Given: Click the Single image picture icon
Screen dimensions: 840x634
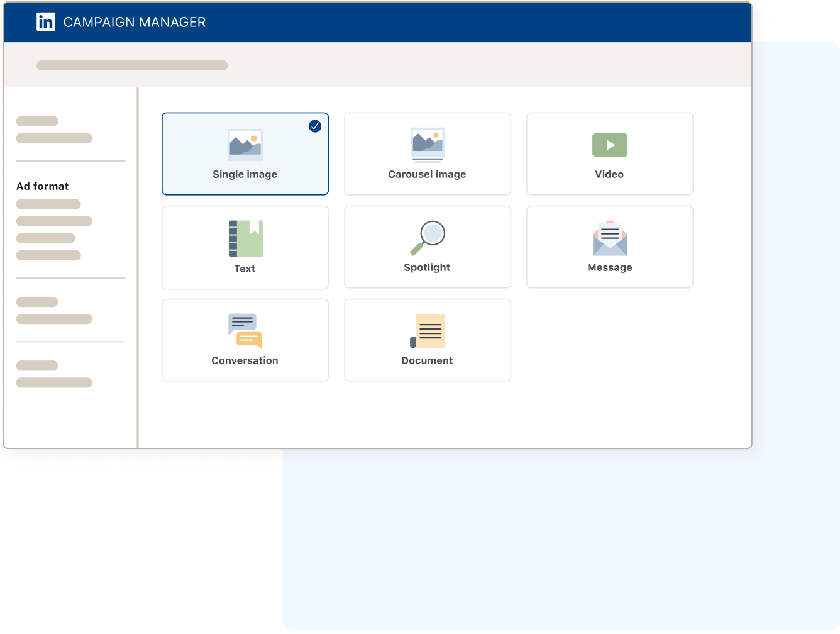Looking at the screenshot, I should click(245, 145).
